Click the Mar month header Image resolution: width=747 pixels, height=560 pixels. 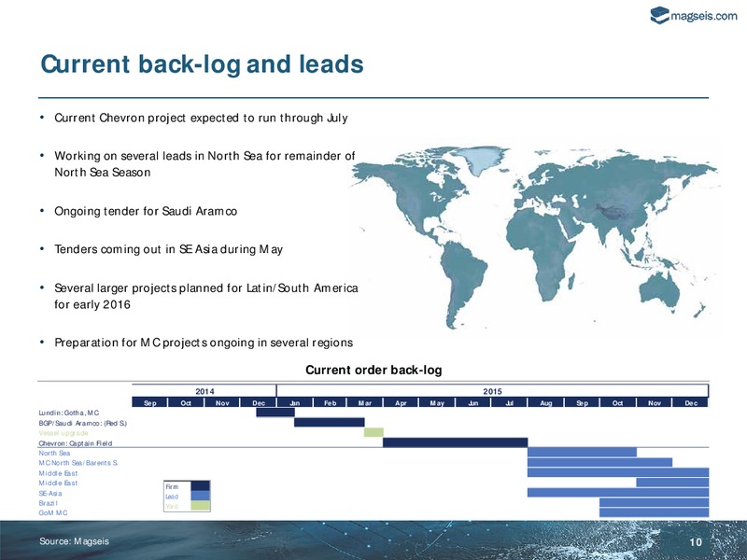point(365,403)
